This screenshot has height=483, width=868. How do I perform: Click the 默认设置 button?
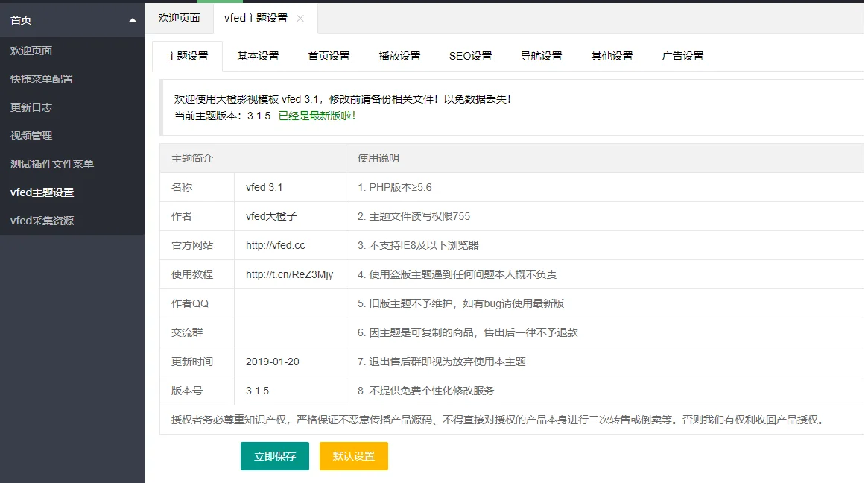tap(354, 456)
